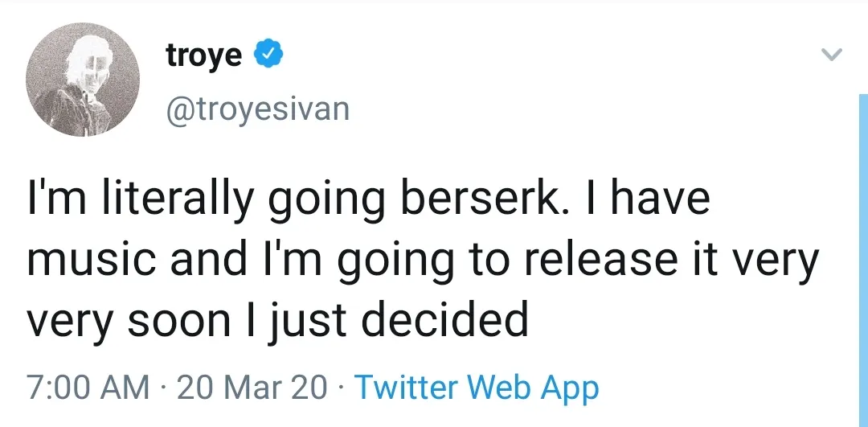Screen dimensions: 868x427
Task: Click the display name "troye"
Action: point(204,55)
